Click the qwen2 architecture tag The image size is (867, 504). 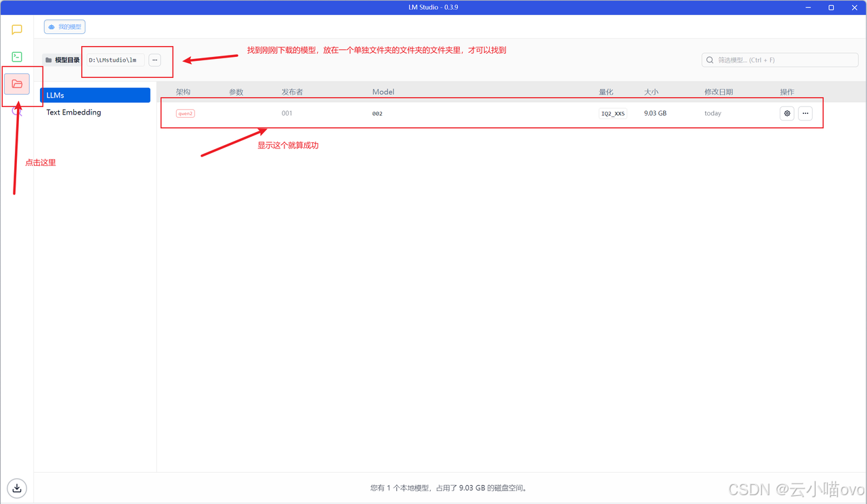186,114
